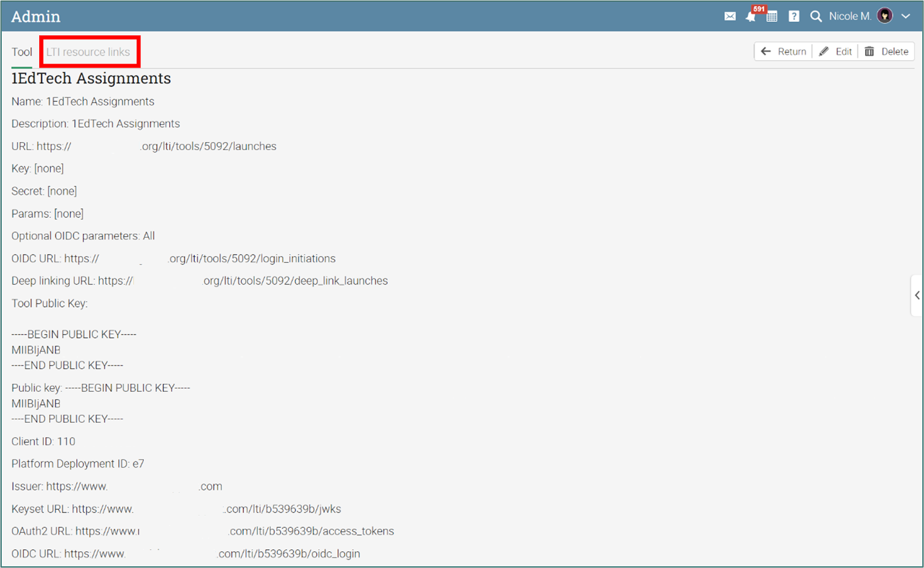Open notifications bell with 591 badge

point(751,16)
